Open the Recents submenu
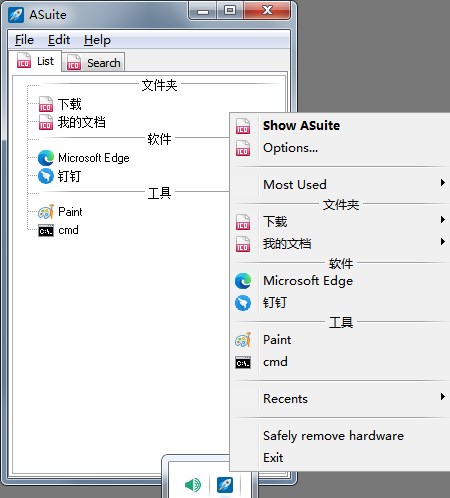This screenshot has height=498, width=450. (340, 399)
